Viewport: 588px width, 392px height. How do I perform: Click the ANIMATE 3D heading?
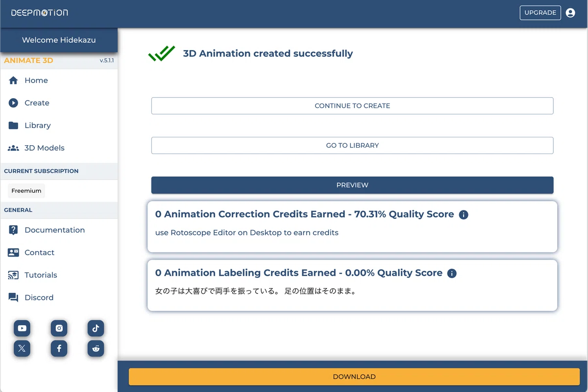click(x=28, y=61)
